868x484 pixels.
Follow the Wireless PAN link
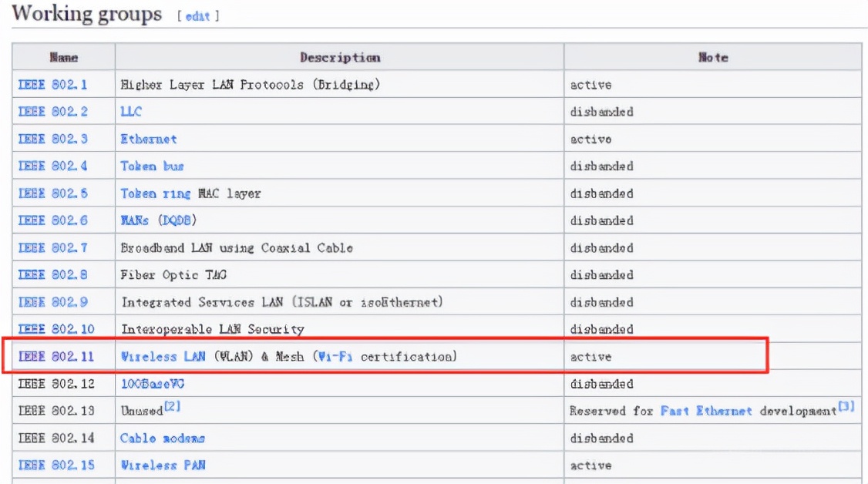coord(163,466)
